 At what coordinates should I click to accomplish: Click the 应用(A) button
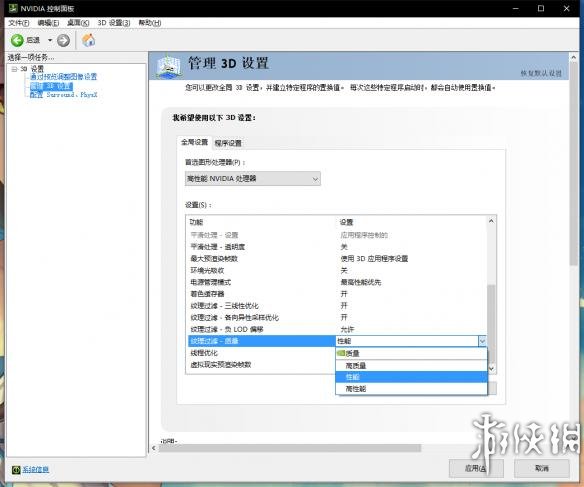pyautogui.click(x=476, y=468)
